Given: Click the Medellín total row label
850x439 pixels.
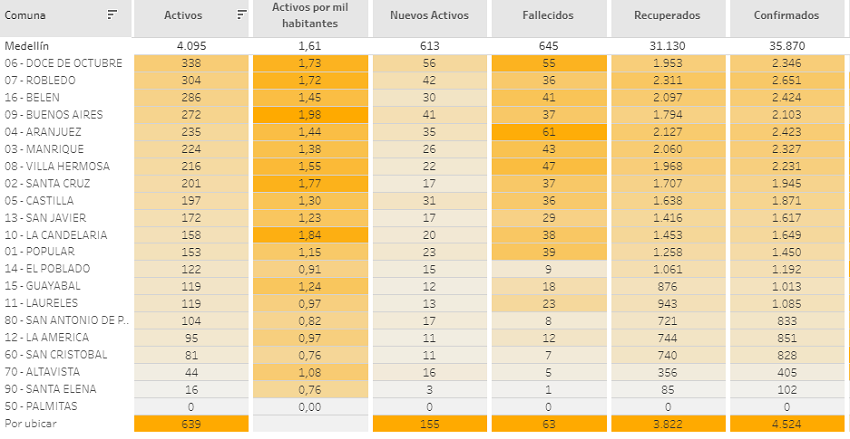Looking at the screenshot, I should click(x=26, y=45).
